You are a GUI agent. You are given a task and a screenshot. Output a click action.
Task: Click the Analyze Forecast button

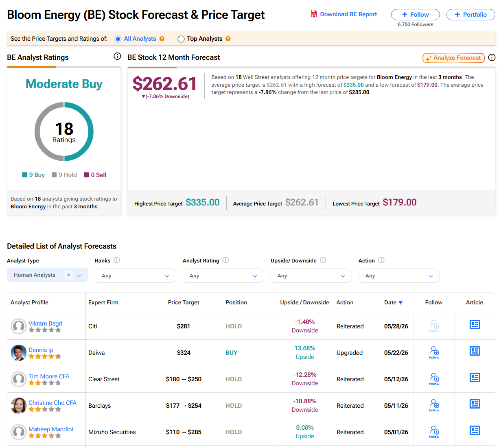click(453, 58)
